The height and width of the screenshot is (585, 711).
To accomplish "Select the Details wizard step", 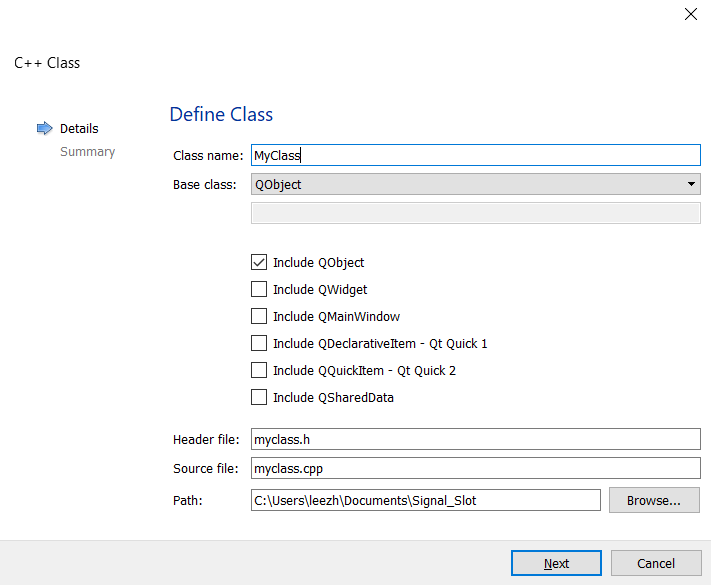I will click(x=79, y=128).
